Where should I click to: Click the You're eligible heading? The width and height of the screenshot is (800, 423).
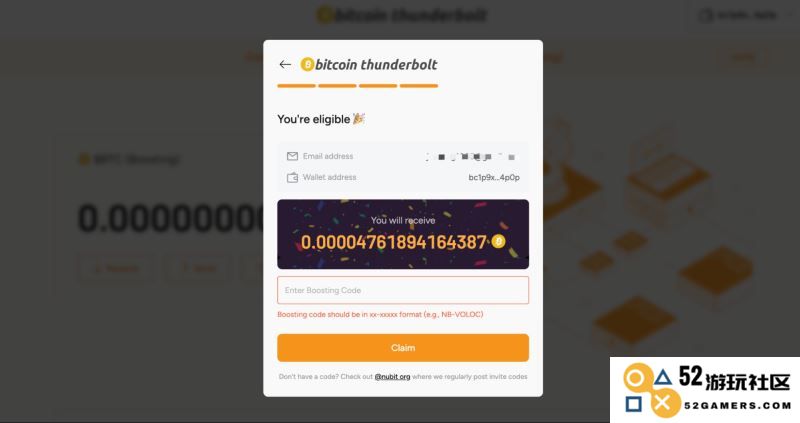314,119
